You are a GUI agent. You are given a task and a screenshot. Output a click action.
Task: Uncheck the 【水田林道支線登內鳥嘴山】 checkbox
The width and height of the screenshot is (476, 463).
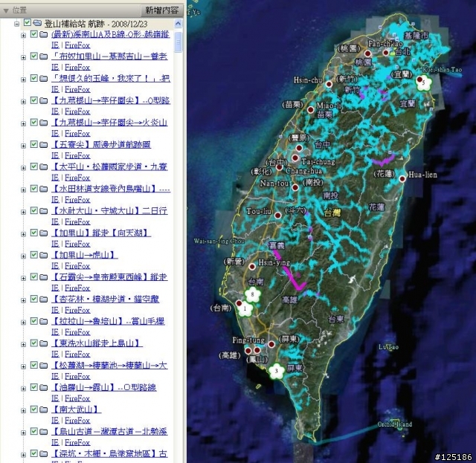point(33,189)
